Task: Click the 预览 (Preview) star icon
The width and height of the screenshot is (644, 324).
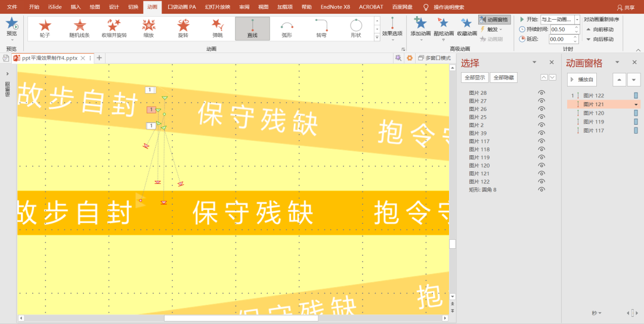Action: (x=12, y=23)
